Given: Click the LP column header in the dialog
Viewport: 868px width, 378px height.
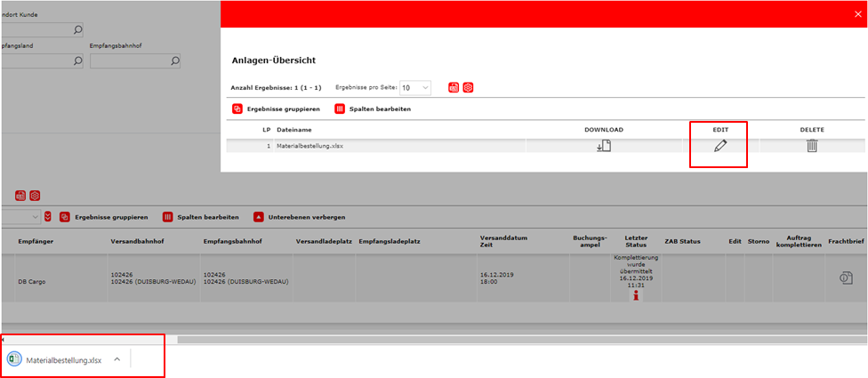Looking at the screenshot, I should click(266, 130).
